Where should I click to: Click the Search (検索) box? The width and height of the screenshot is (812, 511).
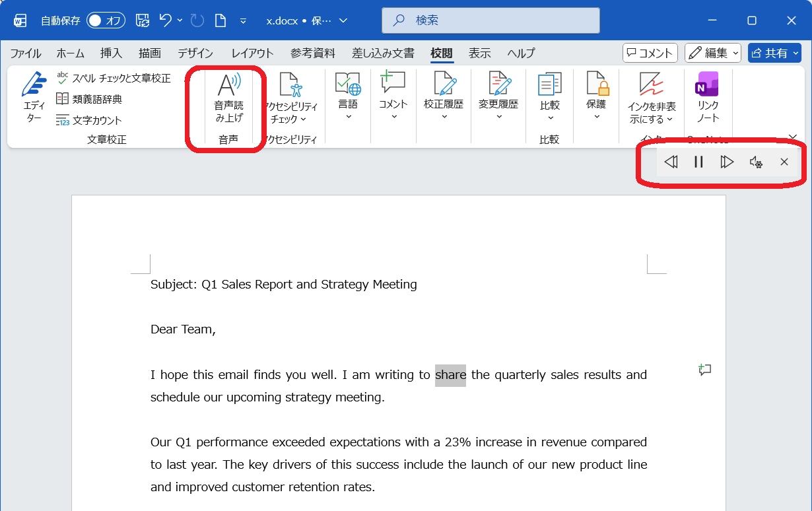click(491, 20)
